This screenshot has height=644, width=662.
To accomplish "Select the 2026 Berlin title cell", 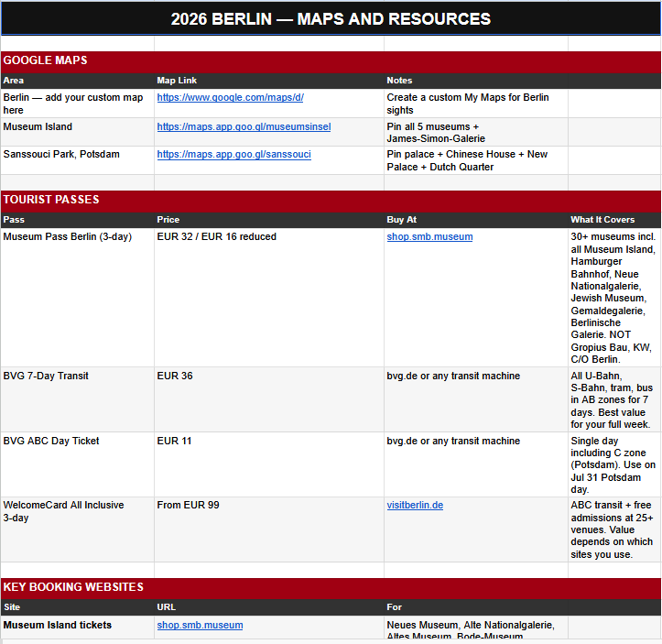I will tap(331, 19).
